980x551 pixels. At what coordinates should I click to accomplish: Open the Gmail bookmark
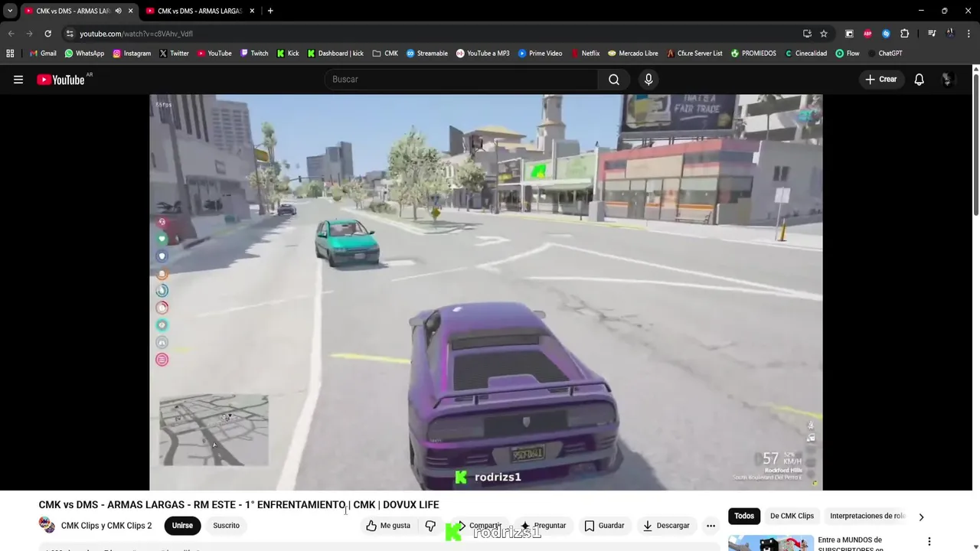43,54
